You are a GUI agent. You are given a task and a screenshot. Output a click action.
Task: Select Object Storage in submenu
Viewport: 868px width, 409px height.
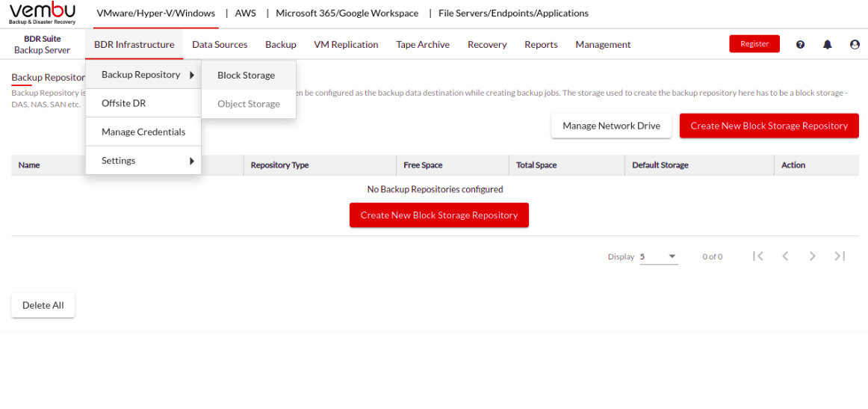(x=249, y=104)
